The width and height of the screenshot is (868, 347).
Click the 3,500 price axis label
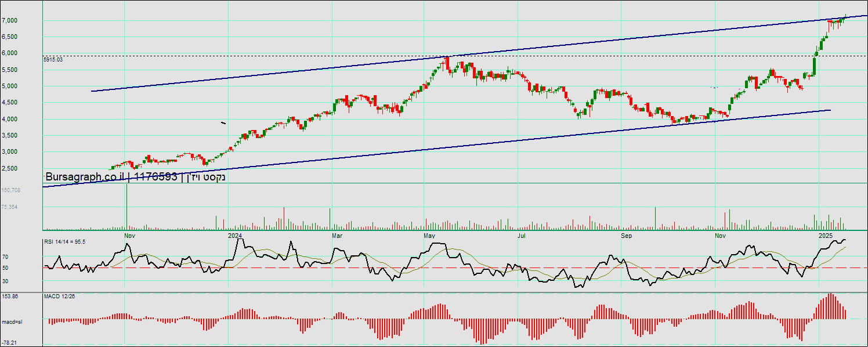[x=10, y=135]
